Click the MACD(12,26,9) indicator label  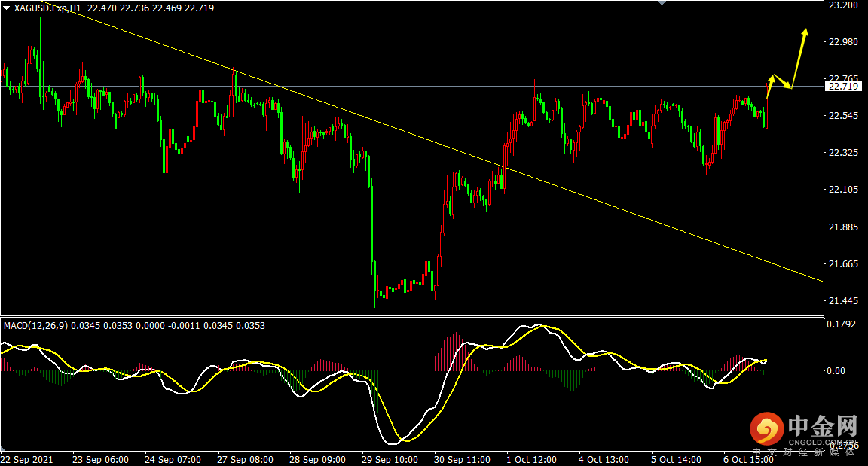(36, 325)
